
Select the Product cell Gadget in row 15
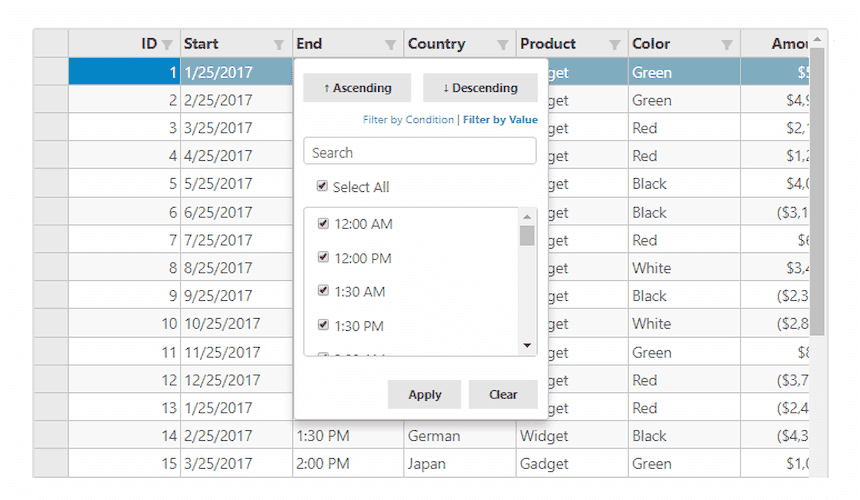[x=572, y=464]
